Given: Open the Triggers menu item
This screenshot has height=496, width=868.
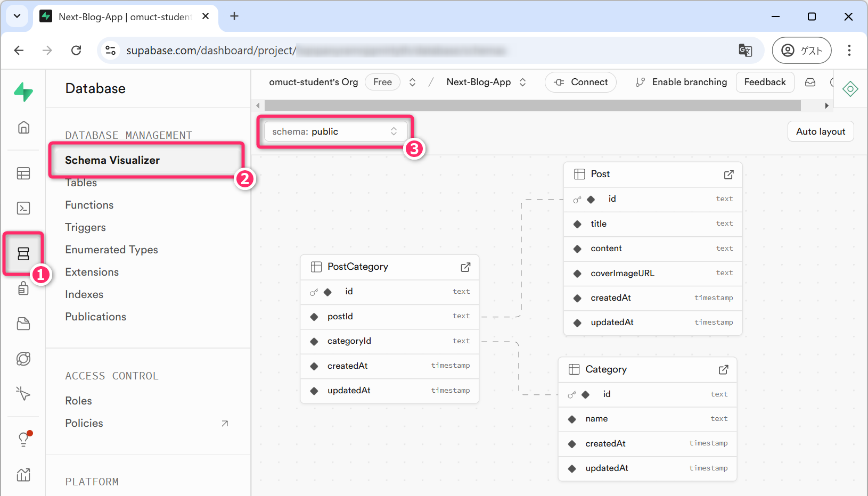Looking at the screenshot, I should pos(85,227).
